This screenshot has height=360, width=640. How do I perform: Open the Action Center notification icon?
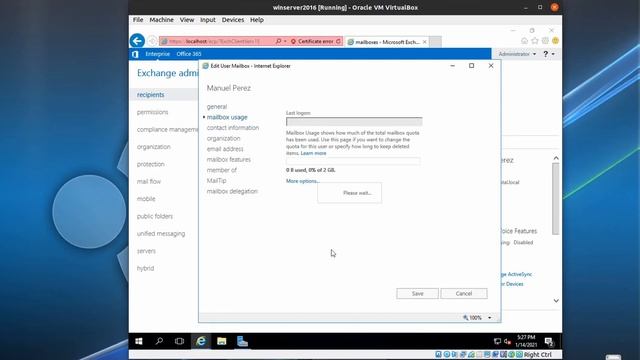(x=549, y=341)
